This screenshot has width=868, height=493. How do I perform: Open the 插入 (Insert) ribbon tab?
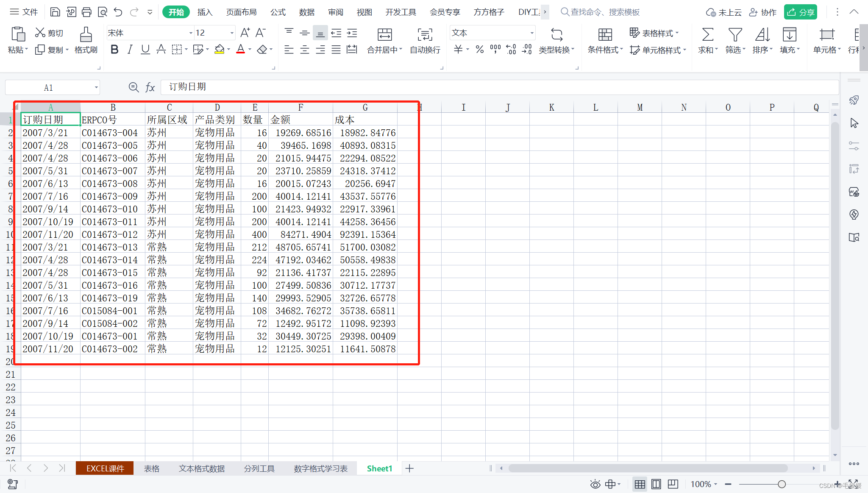[205, 12]
